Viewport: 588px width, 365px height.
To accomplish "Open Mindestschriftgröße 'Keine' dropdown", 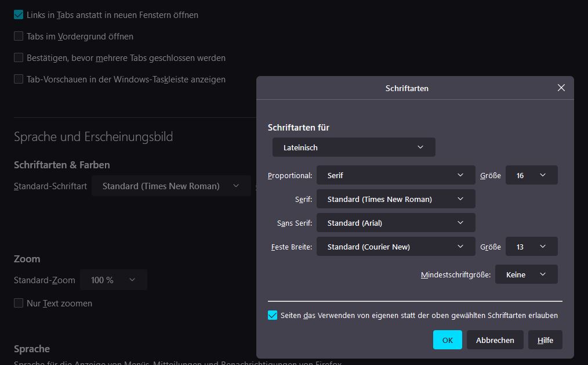I will pyautogui.click(x=526, y=274).
